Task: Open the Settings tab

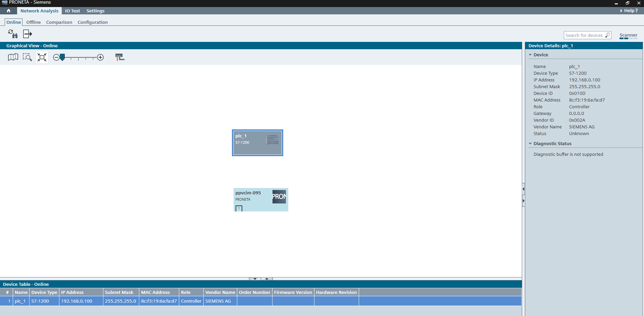Action: tap(96, 11)
